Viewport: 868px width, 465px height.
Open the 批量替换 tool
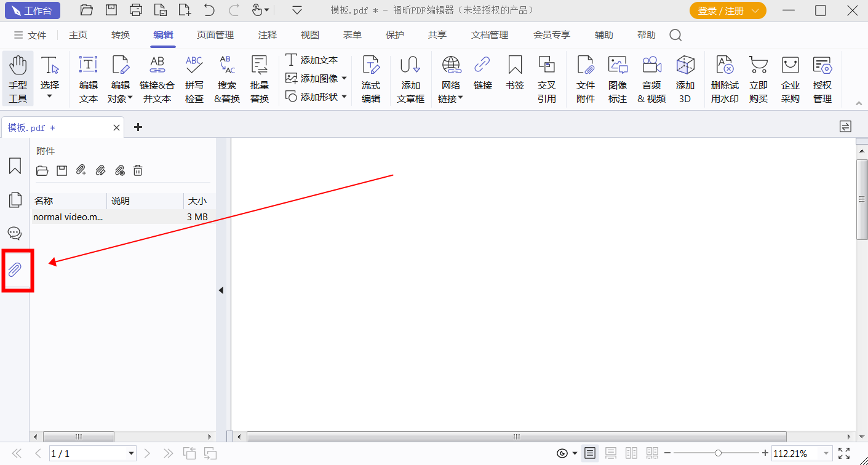[x=259, y=78]
